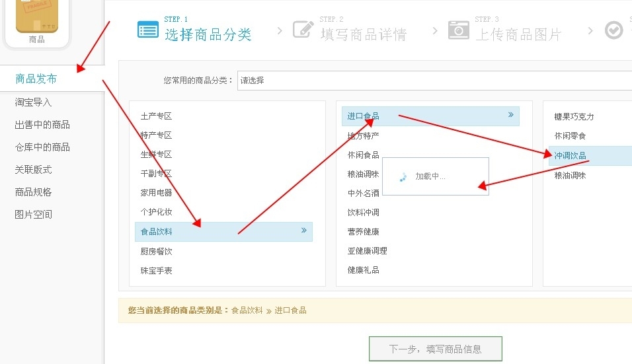Viewport: 632px width, 364px height.
Task: Select the 生鲜专区 category
Action: coord(156,155)
